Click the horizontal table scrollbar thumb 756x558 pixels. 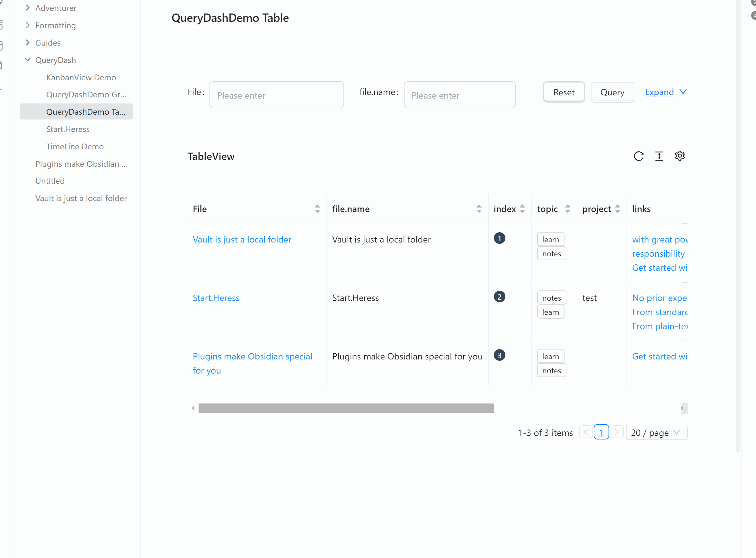[x=346, y=408]
